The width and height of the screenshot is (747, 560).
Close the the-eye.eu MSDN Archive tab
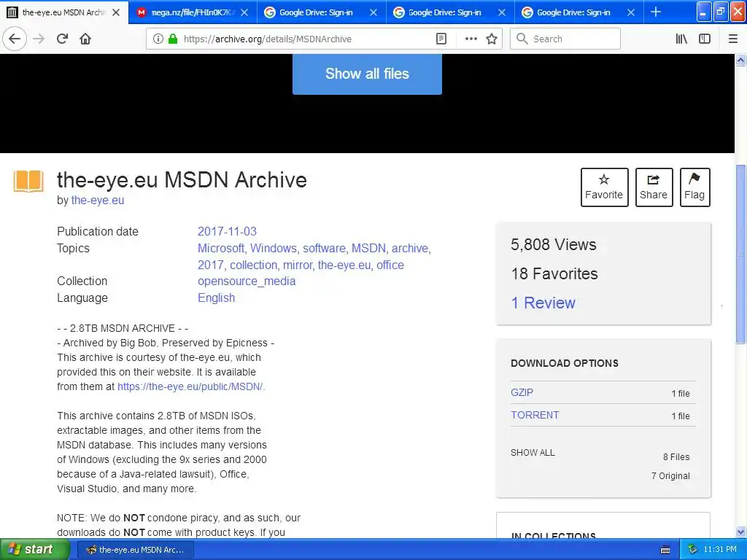tap(116, 12)
